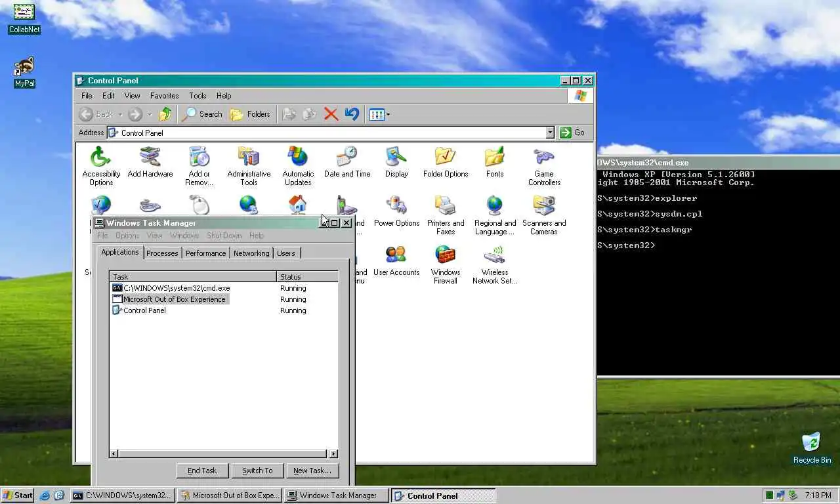Open Wireless Network Setup wizard
This screenshot has width=840, height=504.
[x=495, y=264]
